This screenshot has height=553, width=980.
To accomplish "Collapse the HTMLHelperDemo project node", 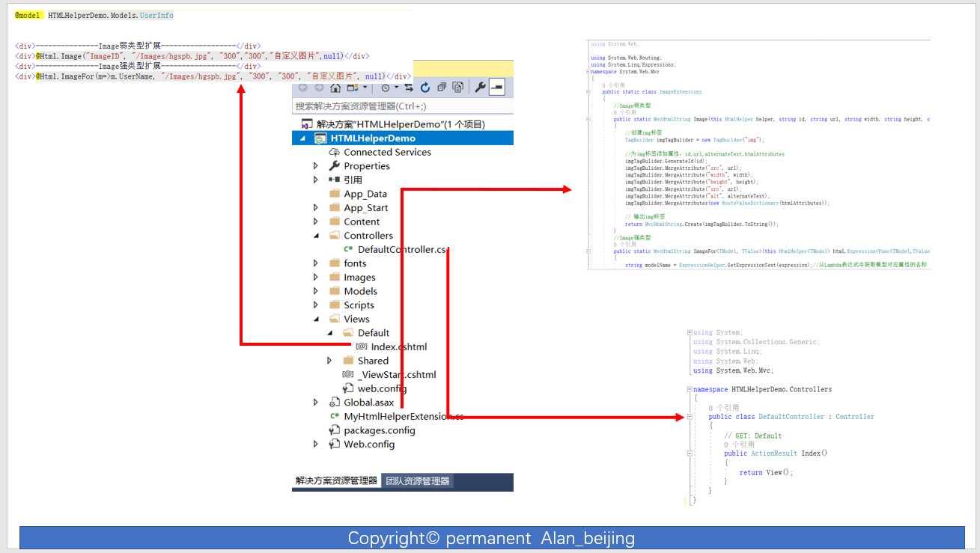I will pos(302,138).
